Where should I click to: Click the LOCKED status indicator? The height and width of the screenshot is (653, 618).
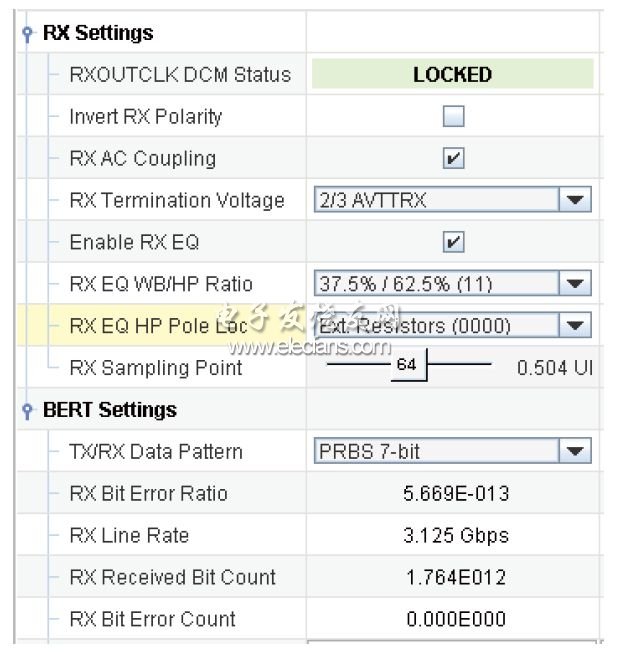pyautogui.click(x=452, y=75)
